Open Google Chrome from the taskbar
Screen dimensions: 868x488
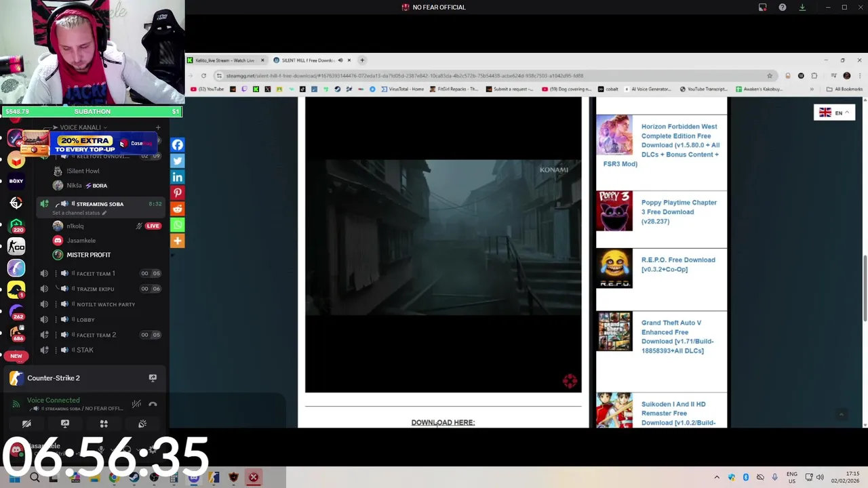click(114, 477)
